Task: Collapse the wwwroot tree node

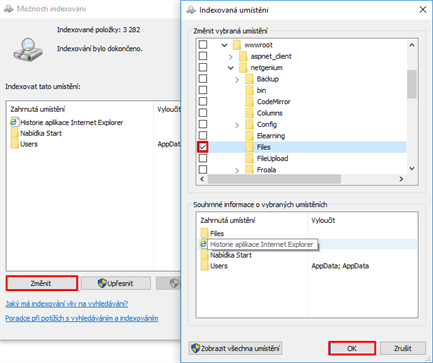Action: 224,45
